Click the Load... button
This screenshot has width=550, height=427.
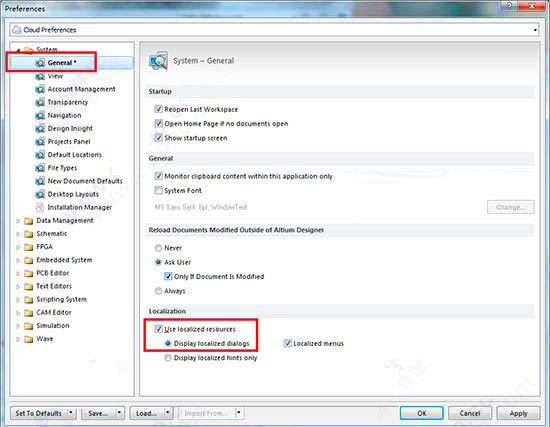146,413
